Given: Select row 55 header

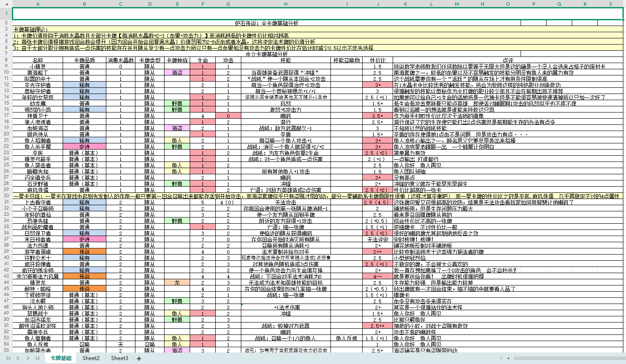Looking at the screenshot, I should coord(6,350).
